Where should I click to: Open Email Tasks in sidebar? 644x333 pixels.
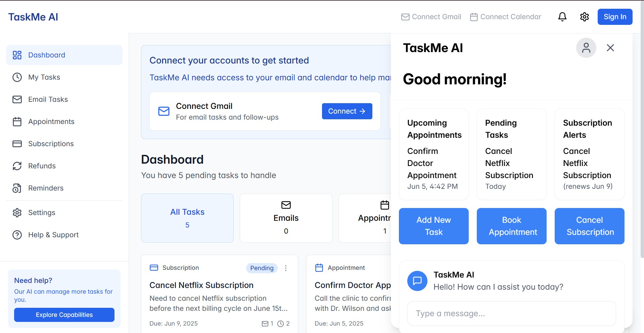click(x=64, y=99)
